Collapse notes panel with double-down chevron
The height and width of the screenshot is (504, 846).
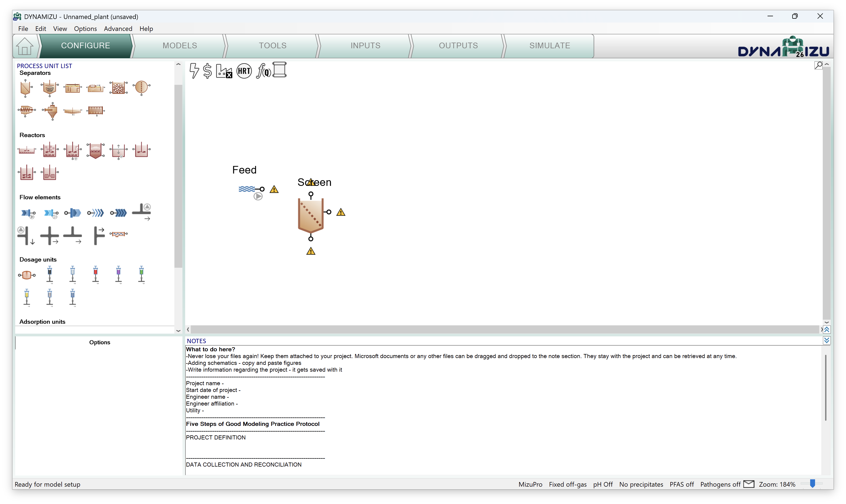[827, 340]
